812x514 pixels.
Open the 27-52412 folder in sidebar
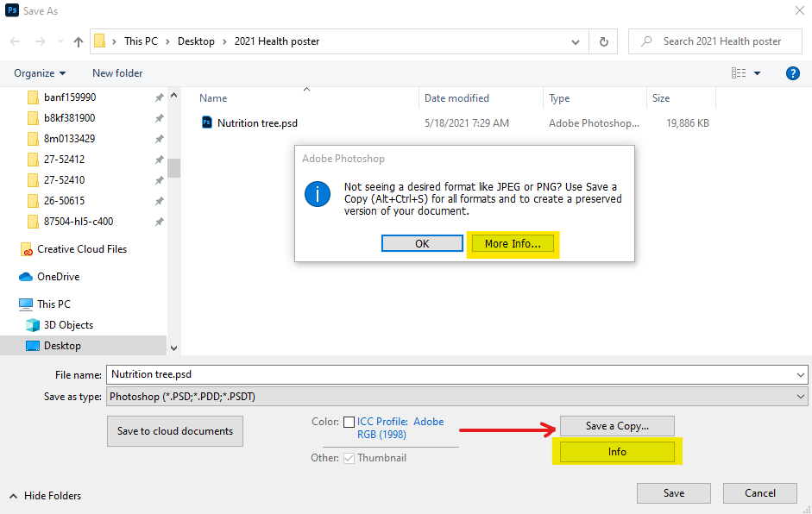pos(64,160)
